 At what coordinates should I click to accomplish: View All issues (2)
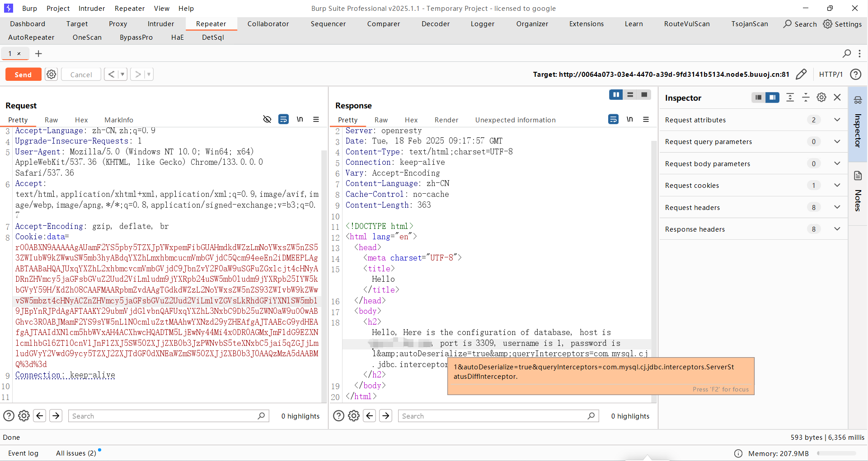(x=76, y=453)
